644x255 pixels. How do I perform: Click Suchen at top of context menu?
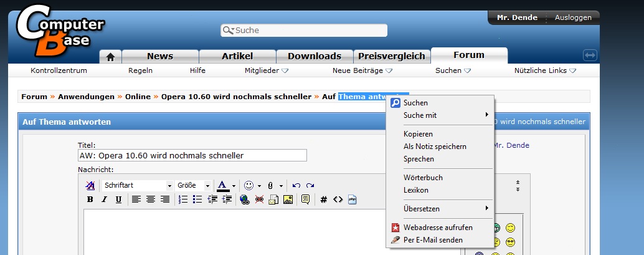[440, 103]
